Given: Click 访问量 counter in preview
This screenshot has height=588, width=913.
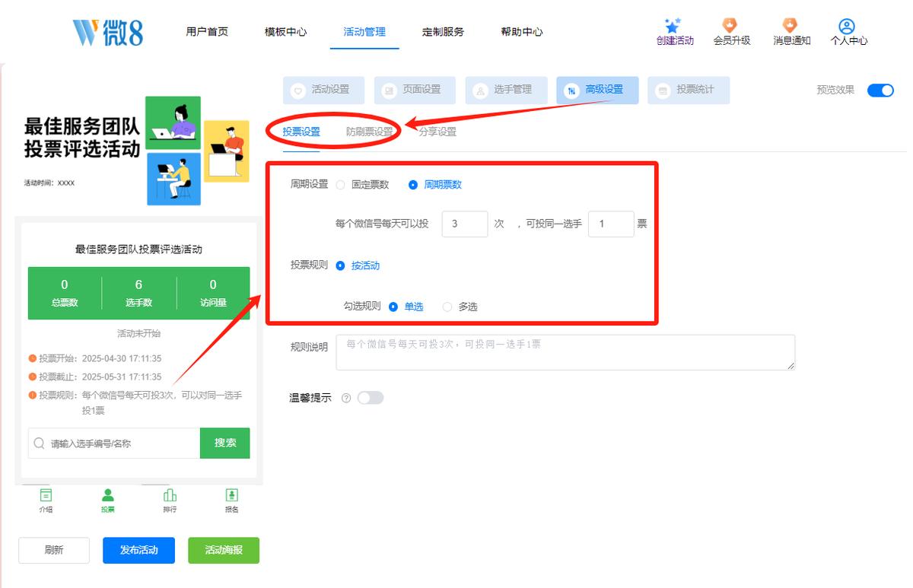Looking at the screenshot, I should 213,293.
